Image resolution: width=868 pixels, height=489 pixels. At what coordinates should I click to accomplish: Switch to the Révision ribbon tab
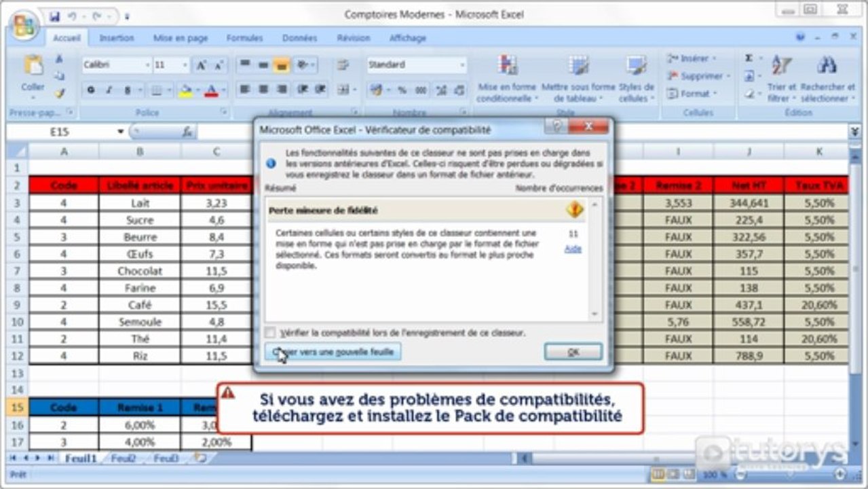point(354,39)
